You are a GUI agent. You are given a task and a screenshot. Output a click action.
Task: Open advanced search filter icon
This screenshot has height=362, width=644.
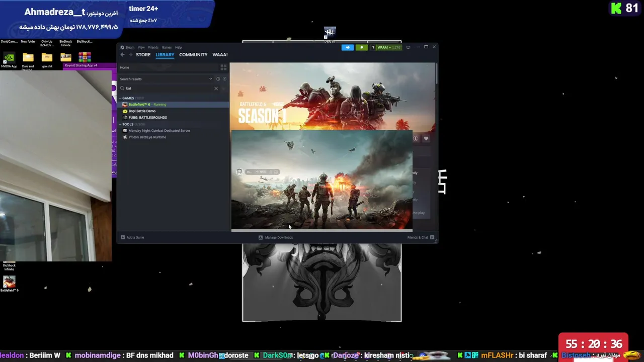[224, 88]
